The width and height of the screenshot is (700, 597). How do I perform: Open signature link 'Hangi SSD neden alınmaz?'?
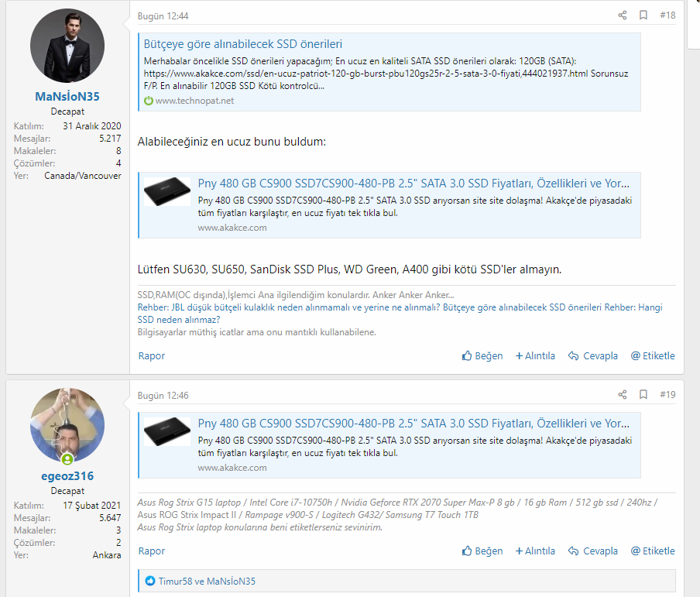tap(179, 320)
